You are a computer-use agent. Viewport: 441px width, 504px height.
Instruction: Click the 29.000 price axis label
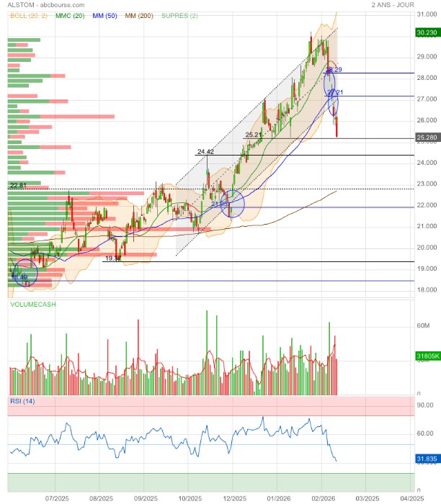pos(427,57)
